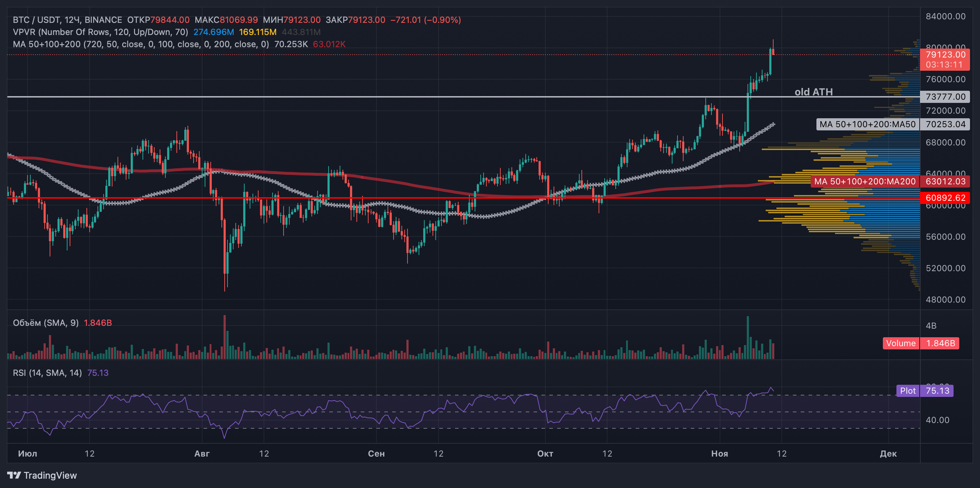Click the Июл label on time axis

28,454
